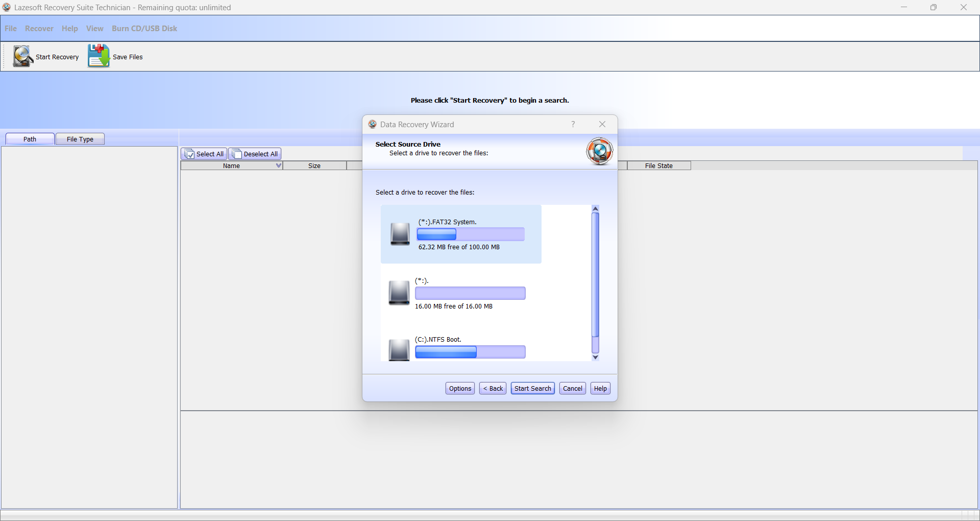Open the Burn CD/USB Disk menu
This screenshot has height=521, width=980.
pyautogui.click(x=144, y=29)
